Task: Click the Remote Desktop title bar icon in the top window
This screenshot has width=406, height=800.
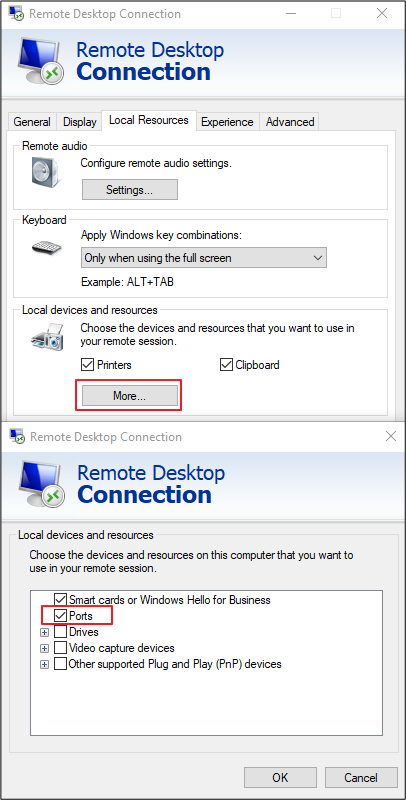Action: coord(16,13)
